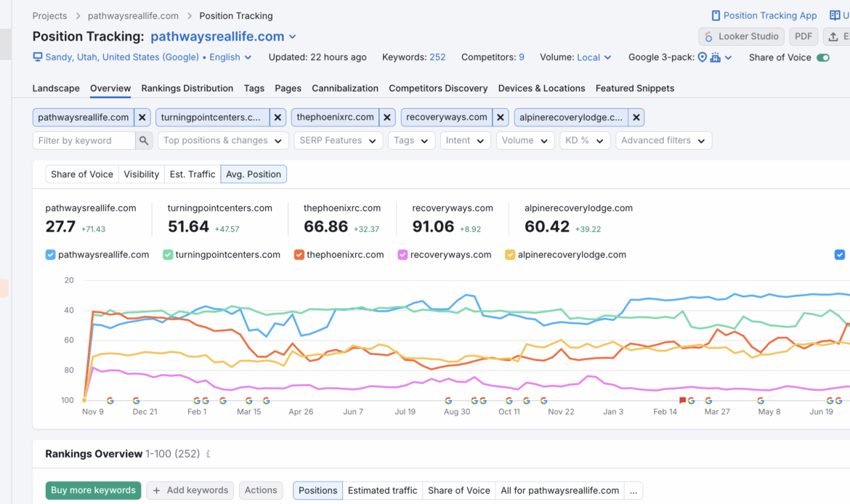850x504 pixels.
Task: Click the red flag note marker on chart
Action: pyautogui.click(x=682, y=400)
